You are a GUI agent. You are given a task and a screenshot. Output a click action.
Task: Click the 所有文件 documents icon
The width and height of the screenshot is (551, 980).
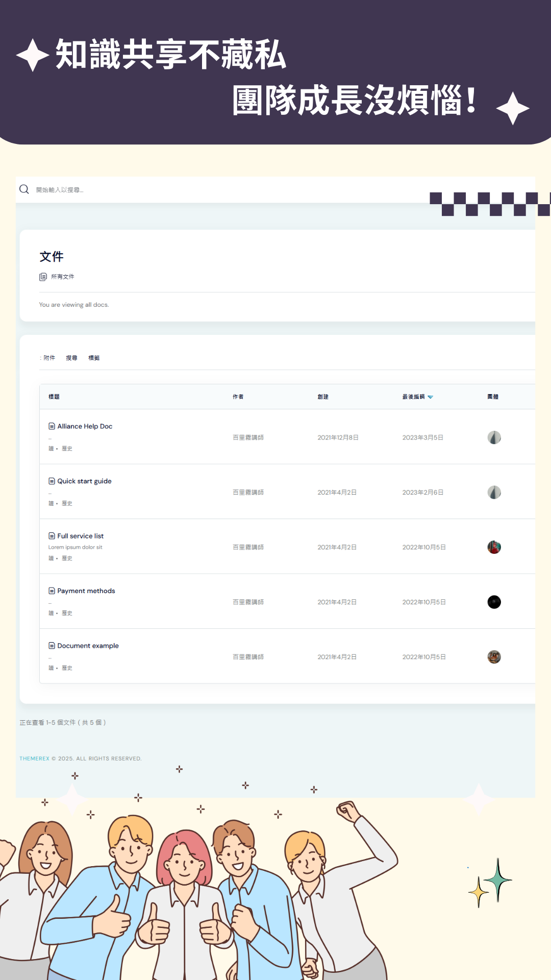point(43,277)
